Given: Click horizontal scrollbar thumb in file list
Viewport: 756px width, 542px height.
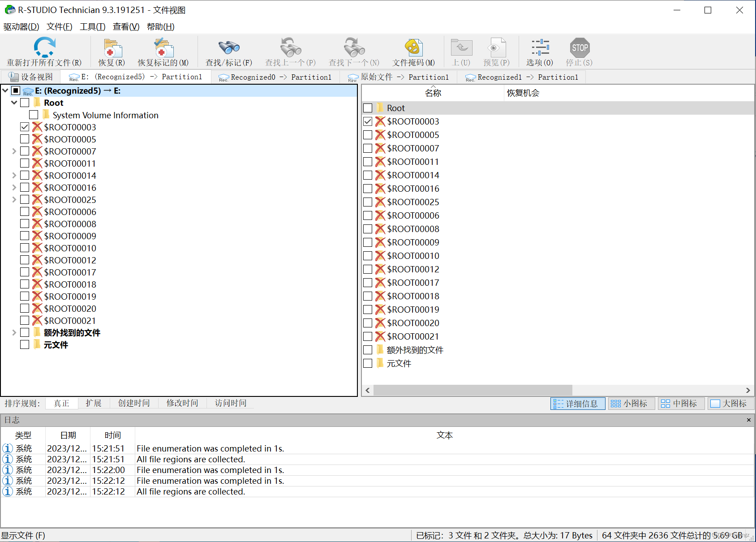Looking at the screenshot, I should 473,390.
